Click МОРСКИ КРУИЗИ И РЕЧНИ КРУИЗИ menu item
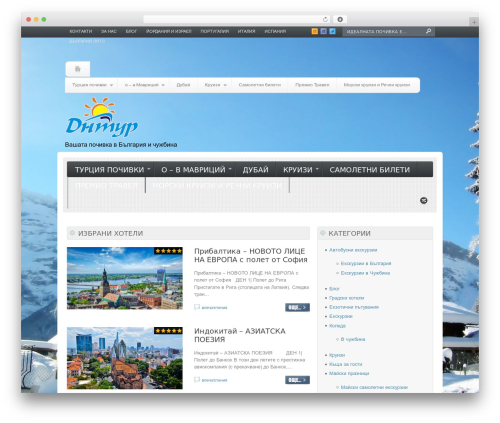 point(217,186)
